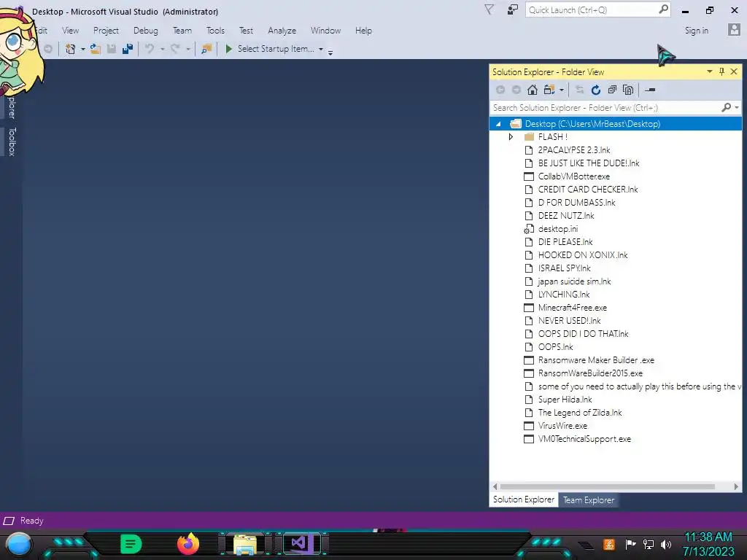Select Minecraft4Free.exe file
747x560 pixels.
572,308
